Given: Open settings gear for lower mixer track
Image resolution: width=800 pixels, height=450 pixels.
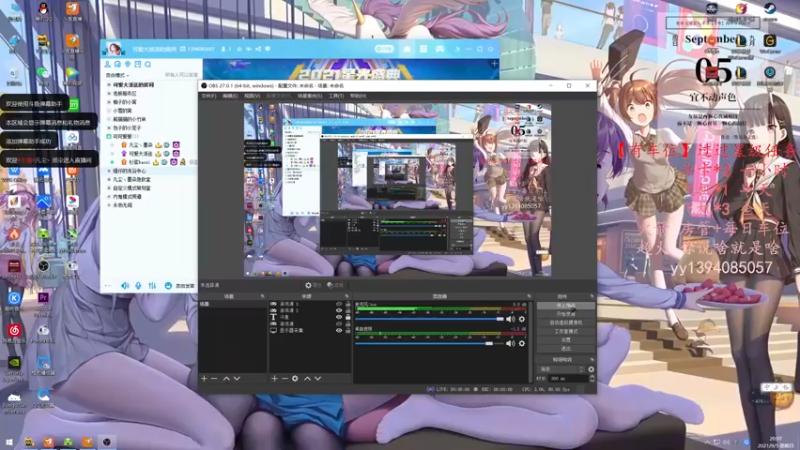Looking at the screenshot, I should pyautogui.click(x=521, y=344).
